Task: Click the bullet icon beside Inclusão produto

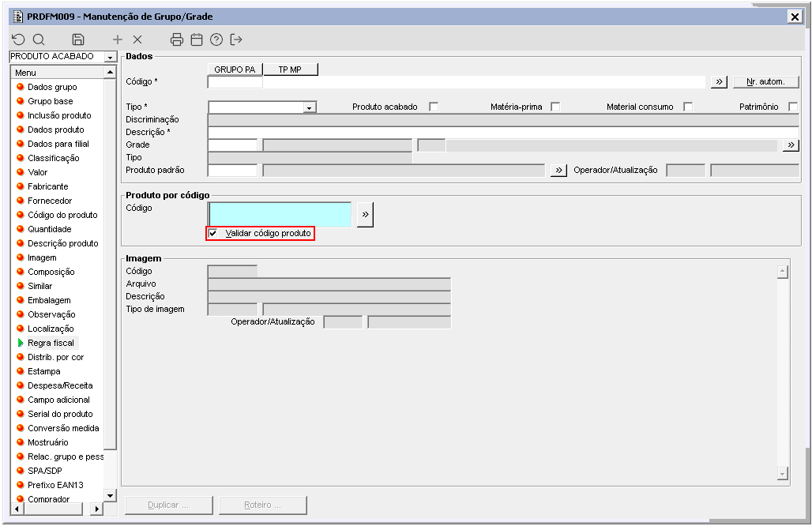Action: [21, 115]
